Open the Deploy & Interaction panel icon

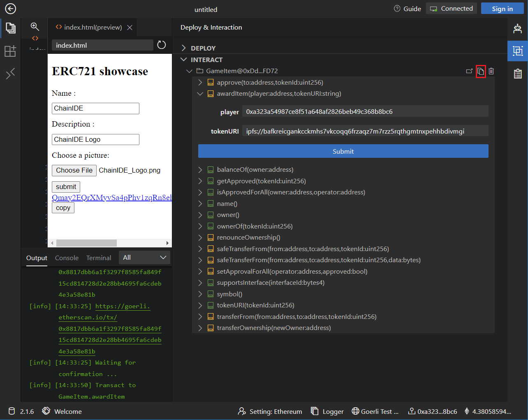[517, 51]
